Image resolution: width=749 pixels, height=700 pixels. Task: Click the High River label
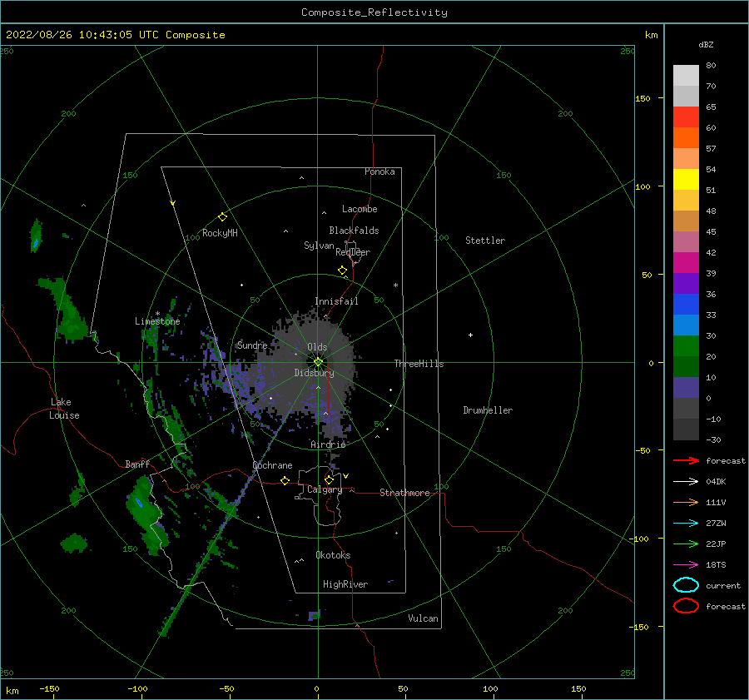[345, 584]
